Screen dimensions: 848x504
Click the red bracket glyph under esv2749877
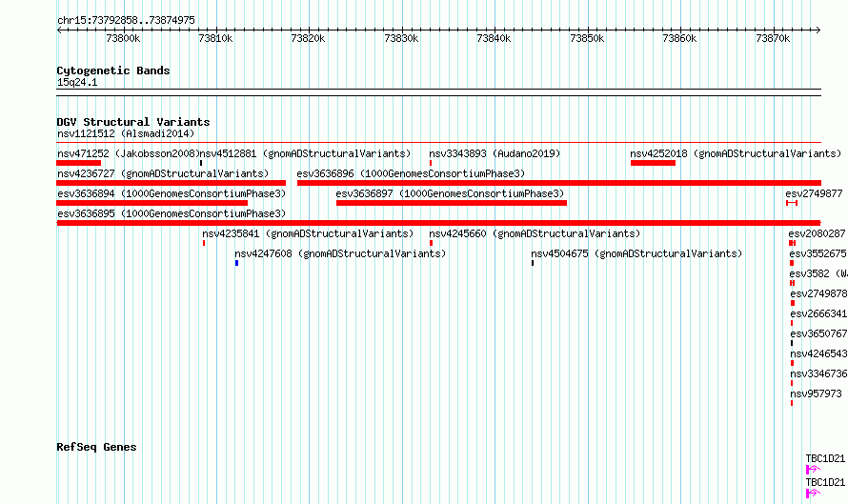[x=792, y=203]
